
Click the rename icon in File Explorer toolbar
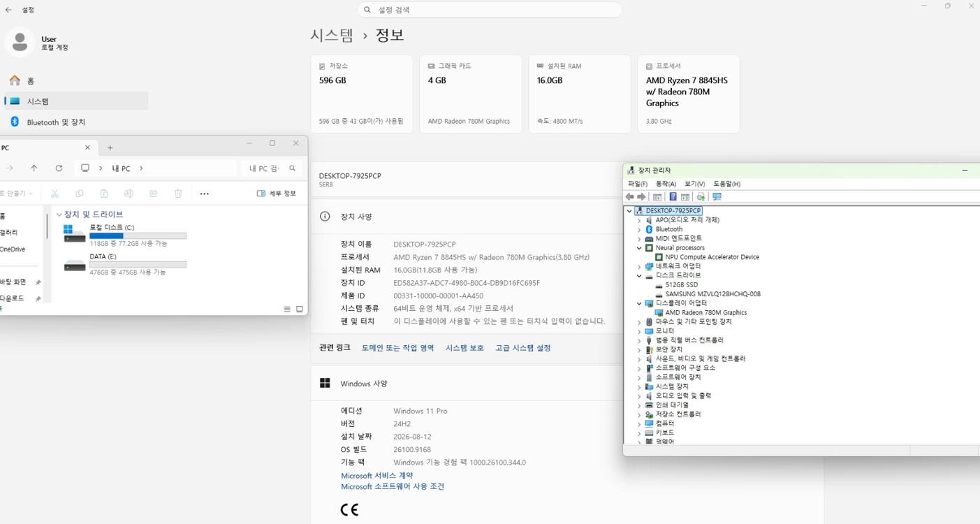129,194
